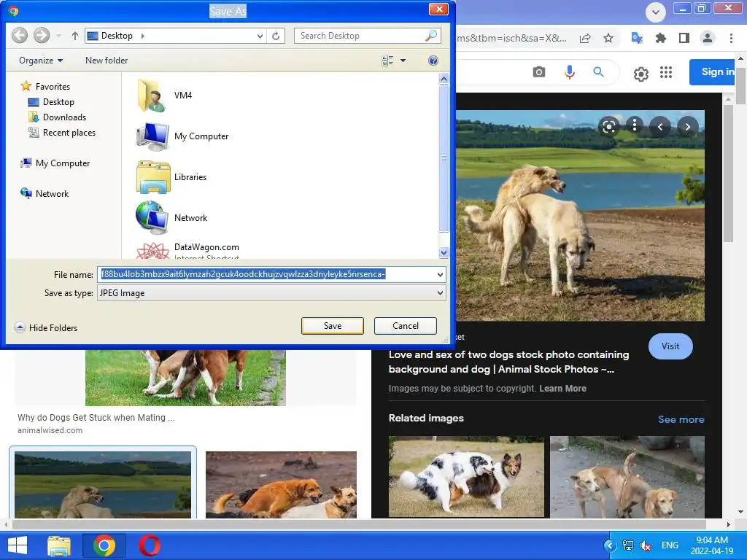The height and width of the screenshot is (560, 747).
Task: Click muted volume tray icon
Action: click(x=646, y=545)
